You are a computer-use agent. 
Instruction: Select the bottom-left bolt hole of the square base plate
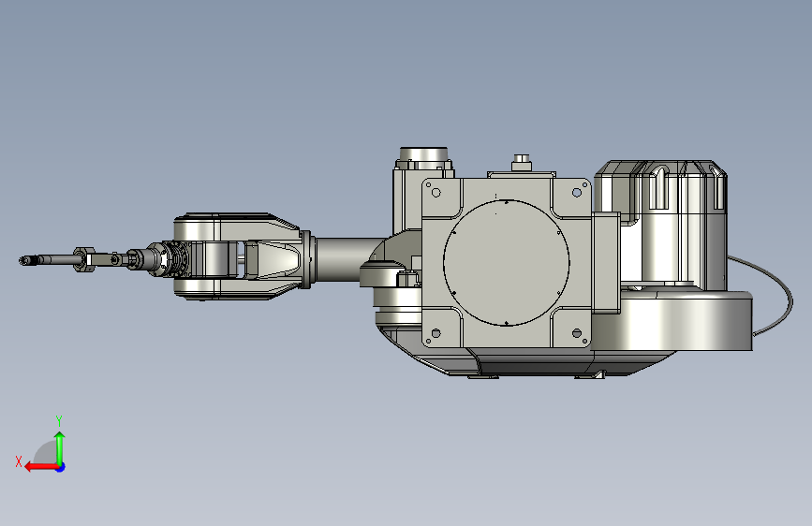pos(436,333)
